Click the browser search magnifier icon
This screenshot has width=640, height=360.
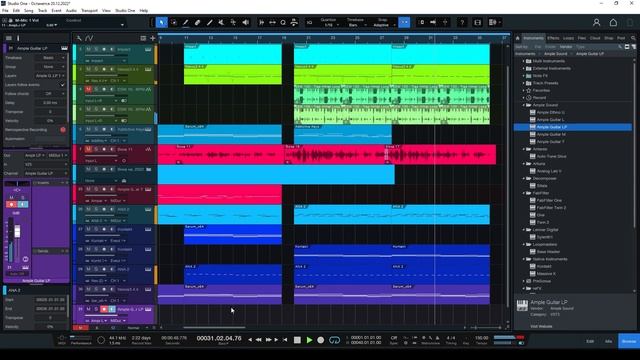[633, 38]
